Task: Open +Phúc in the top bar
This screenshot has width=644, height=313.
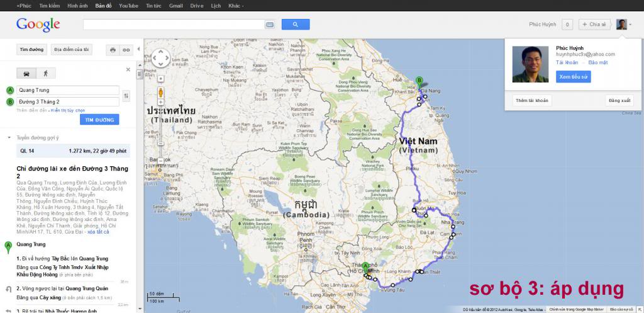Action: (24, 6)
